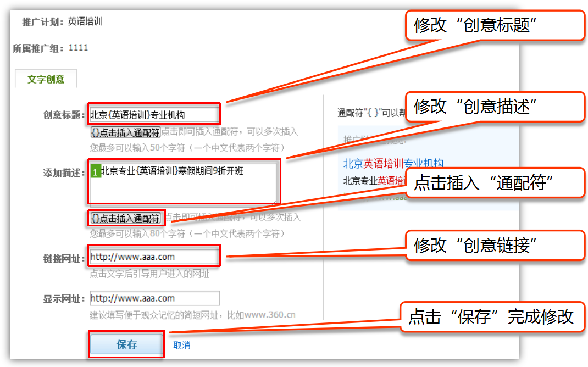Select the 显示网址 URL input field
The height and width of the screenshot is (367, 588).
[x=154, y=299]
